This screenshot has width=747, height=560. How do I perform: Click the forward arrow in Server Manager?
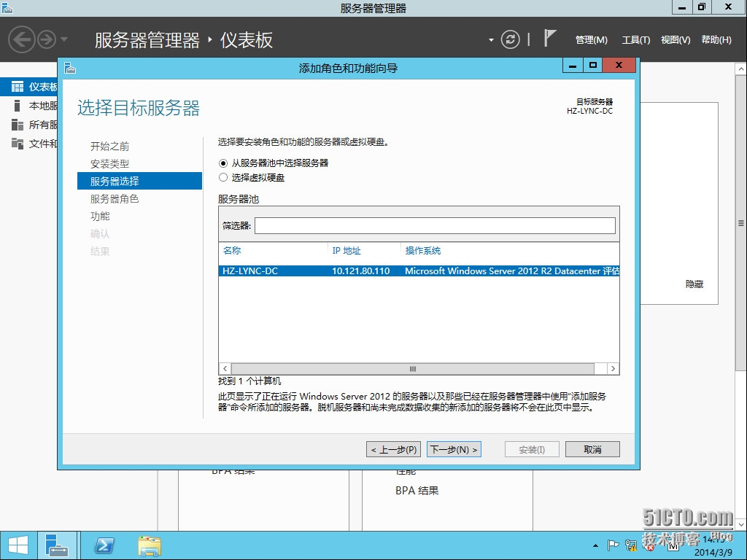click(x=47, y=39)
